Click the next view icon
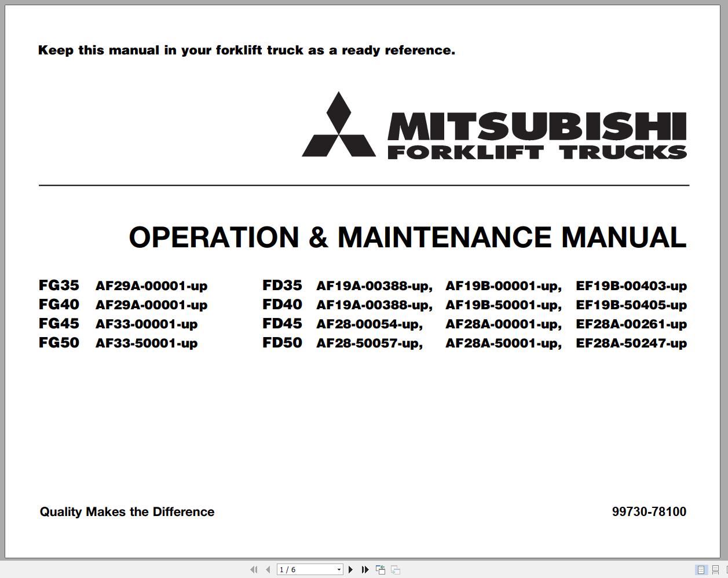The width and height of the screenshot is (728, 578). tap(396, 570)
